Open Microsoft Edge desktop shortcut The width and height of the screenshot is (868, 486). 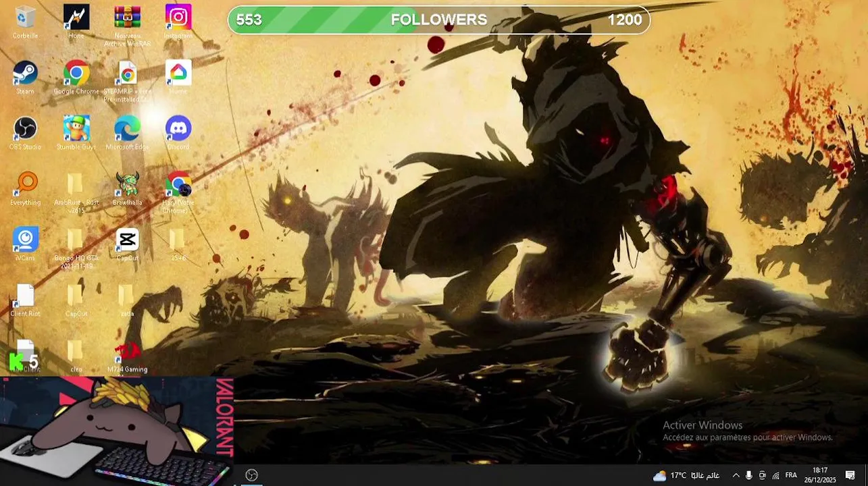(x=127, y=133)
